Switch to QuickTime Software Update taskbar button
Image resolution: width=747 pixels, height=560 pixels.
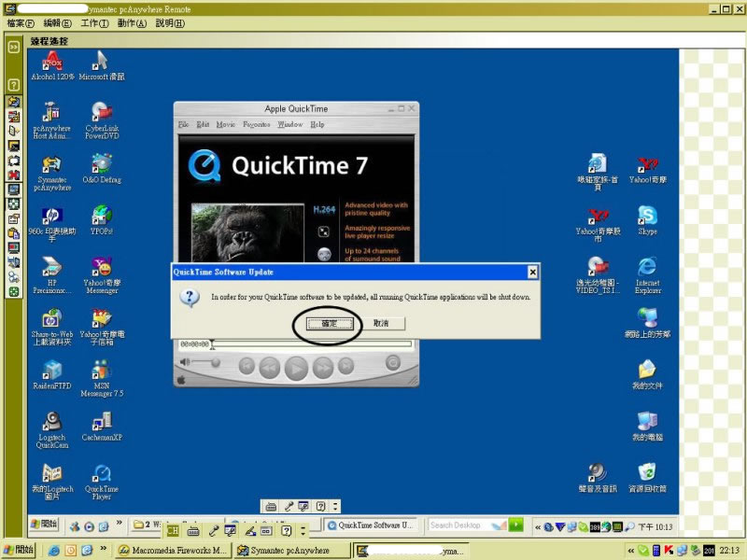(x=371, y=525)
